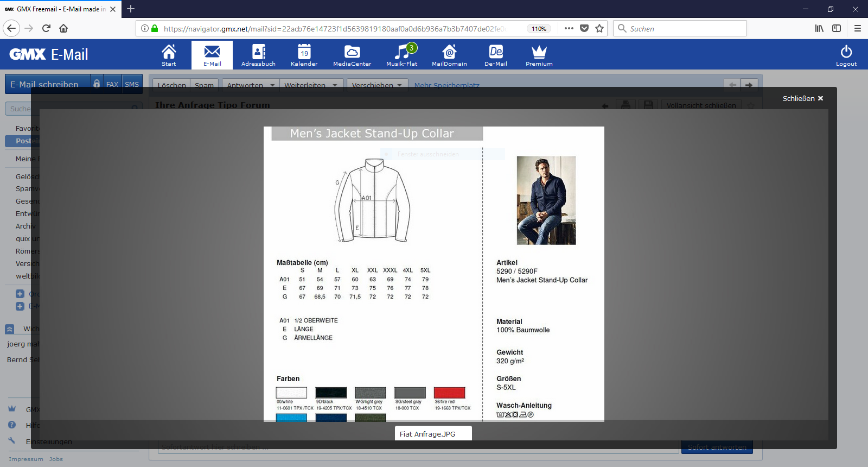Click the red fire red color swatch
This screenshot has height=467, width=868.
pos(449,393)
